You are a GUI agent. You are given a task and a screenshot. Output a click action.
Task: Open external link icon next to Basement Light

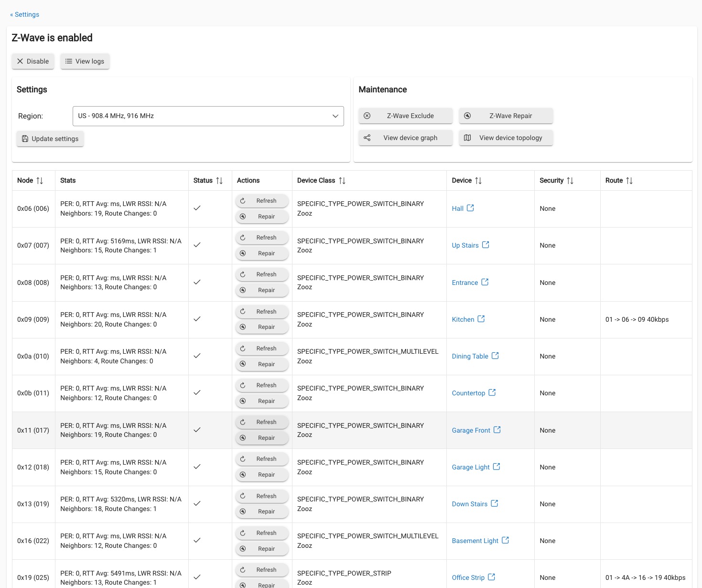(x=505, y=540)
